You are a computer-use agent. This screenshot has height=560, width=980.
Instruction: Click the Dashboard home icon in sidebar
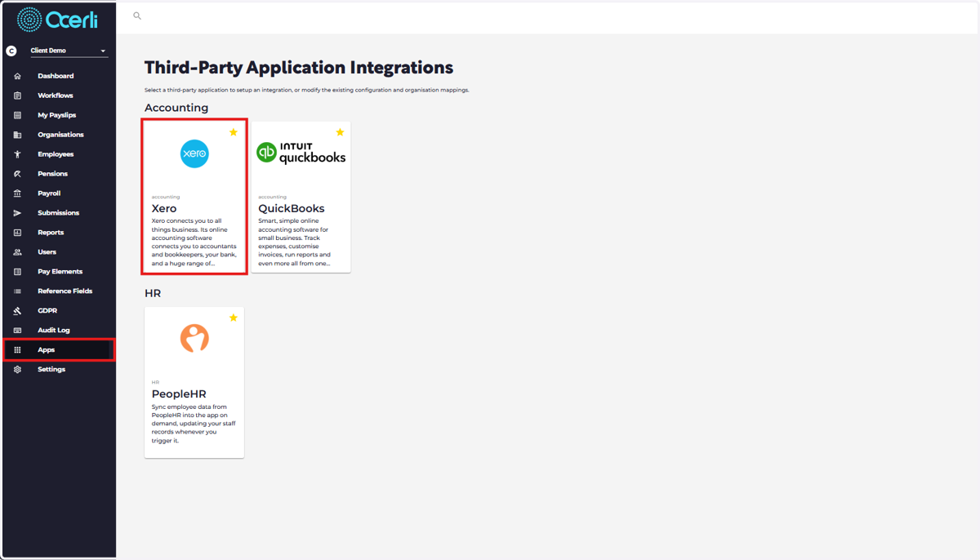[17, 76]
